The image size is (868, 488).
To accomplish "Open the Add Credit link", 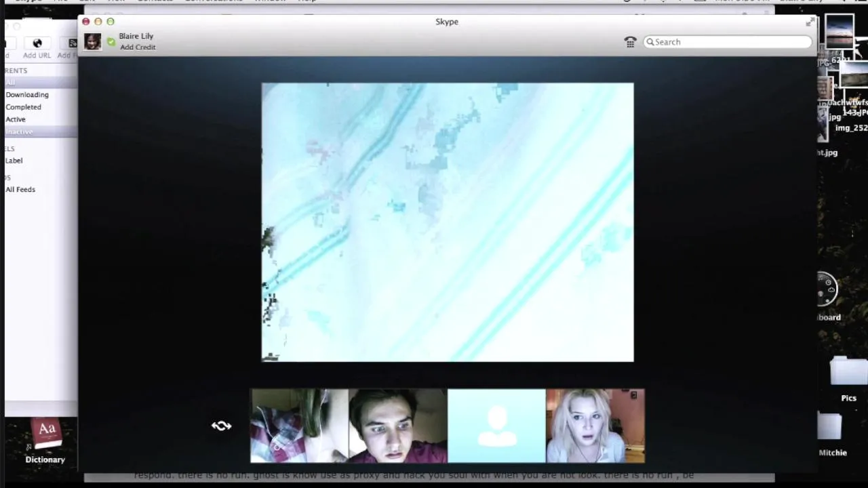I will click(138, 47).
